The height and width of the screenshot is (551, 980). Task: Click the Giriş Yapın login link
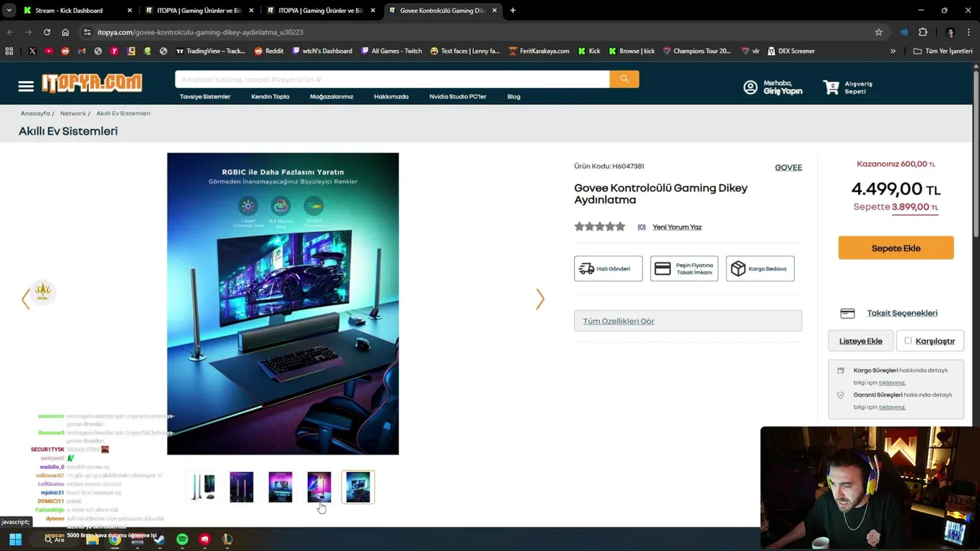click(782, 91)
